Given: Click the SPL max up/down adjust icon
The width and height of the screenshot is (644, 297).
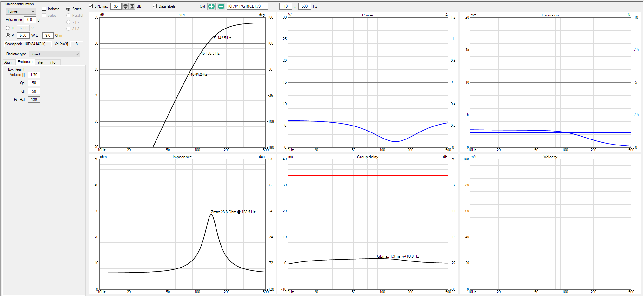Looking at the screenshot, I should (x=125, y=6).
